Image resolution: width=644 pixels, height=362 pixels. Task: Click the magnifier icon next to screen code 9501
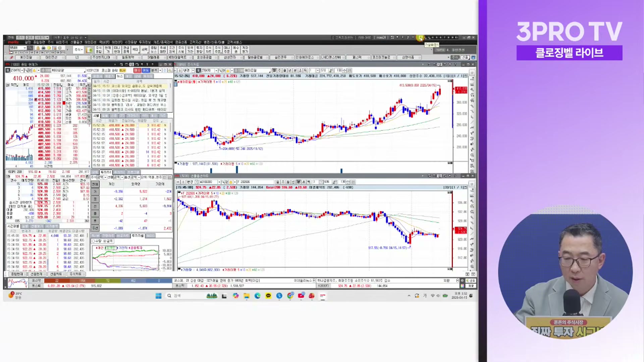coord(30,48)
